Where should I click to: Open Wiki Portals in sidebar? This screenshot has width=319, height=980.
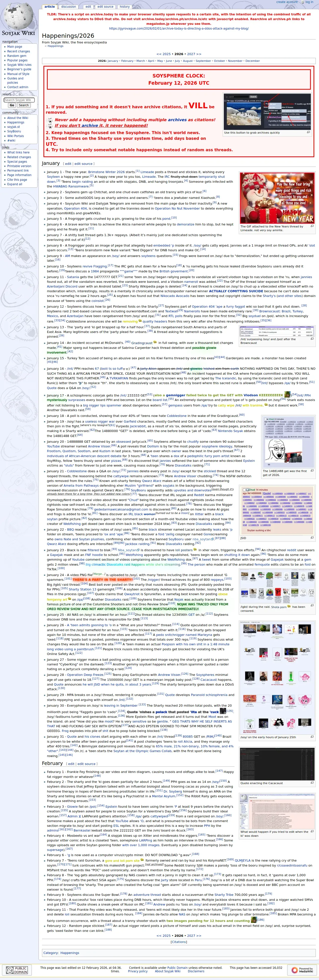tap(15, 136)
